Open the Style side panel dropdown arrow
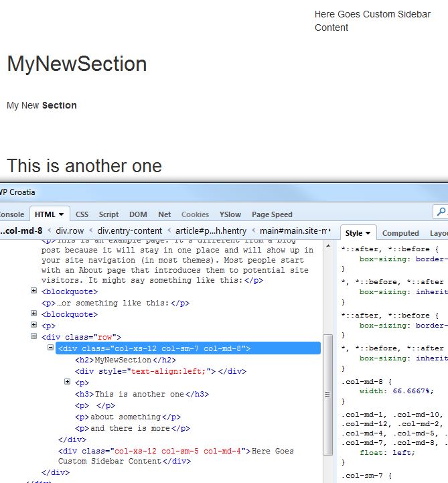This screenshot has width=448, height=483. 368,233
